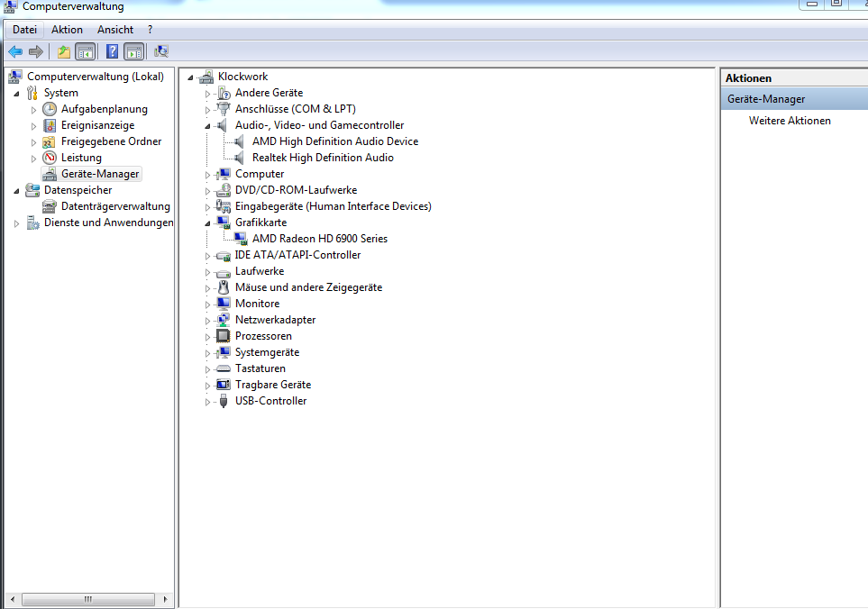Select Computerverwaltung (Lokal) root item
Screen dimensions: 868x609
[96, 77]
